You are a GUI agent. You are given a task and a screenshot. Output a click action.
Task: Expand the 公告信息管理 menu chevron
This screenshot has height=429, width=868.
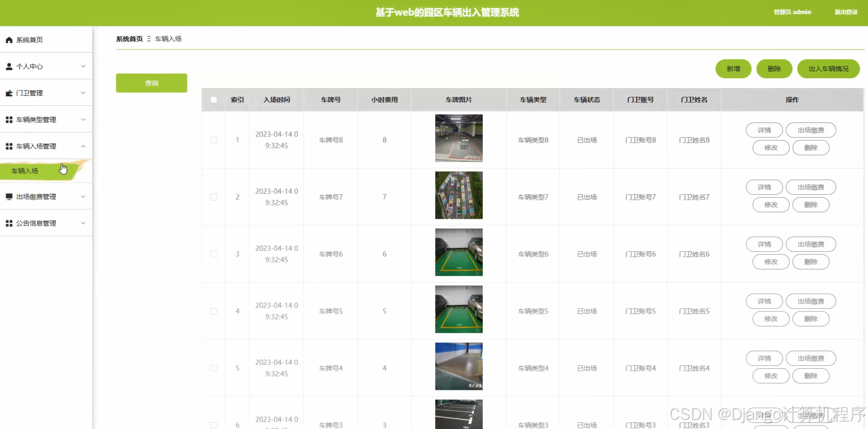83,223
